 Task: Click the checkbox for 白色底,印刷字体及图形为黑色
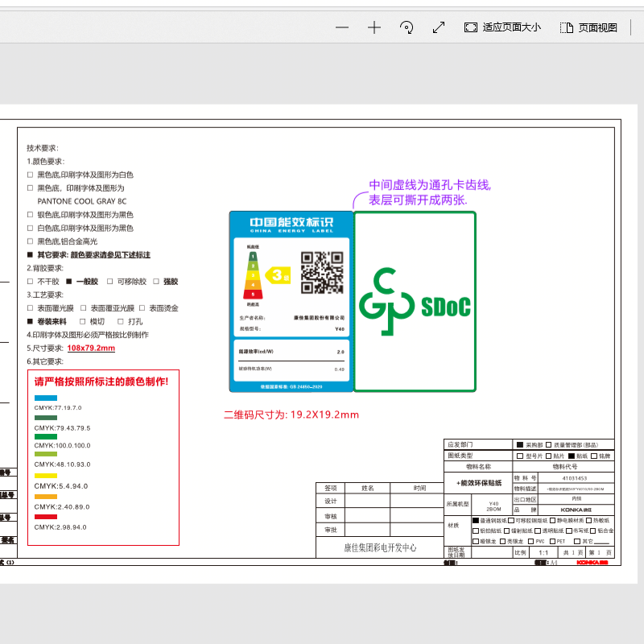[x=30, y=228]
